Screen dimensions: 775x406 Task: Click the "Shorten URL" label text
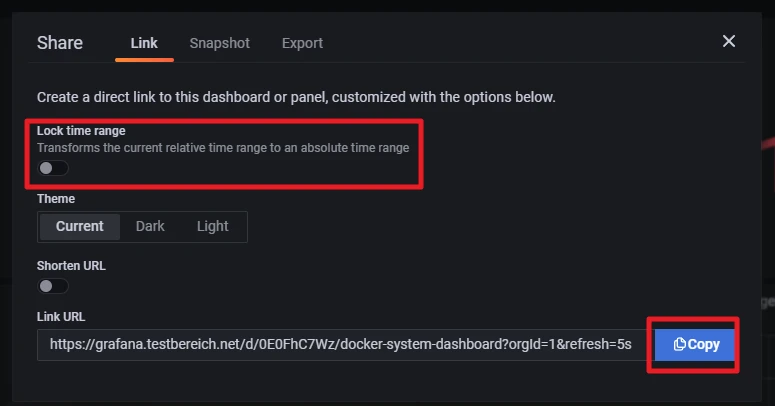[x=71, y=266]
